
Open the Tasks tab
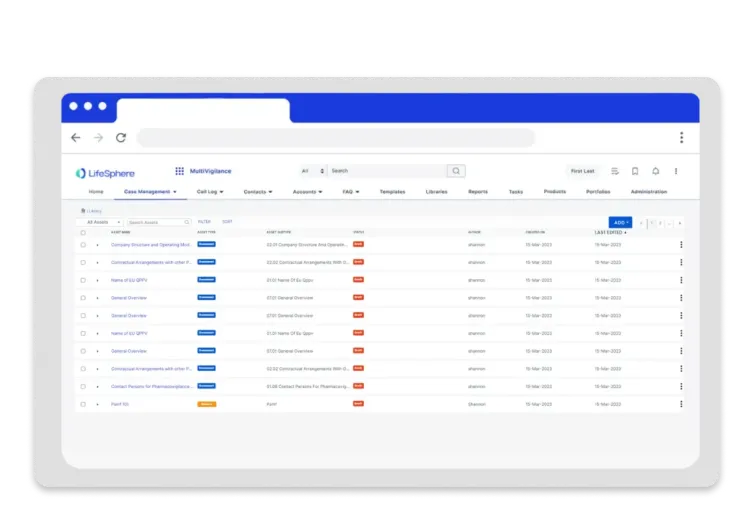pyautogui.click(x=516, y=192)
